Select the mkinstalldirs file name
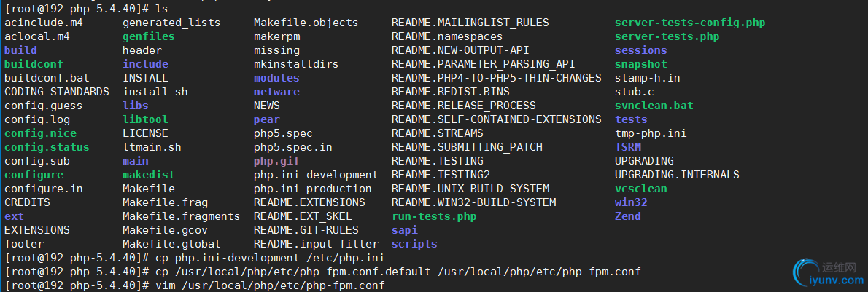868x292 pixels. tap(296, 64)
